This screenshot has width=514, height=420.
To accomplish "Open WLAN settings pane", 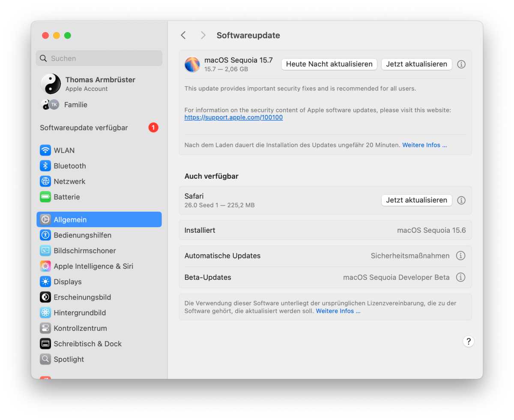I will 99,150.
